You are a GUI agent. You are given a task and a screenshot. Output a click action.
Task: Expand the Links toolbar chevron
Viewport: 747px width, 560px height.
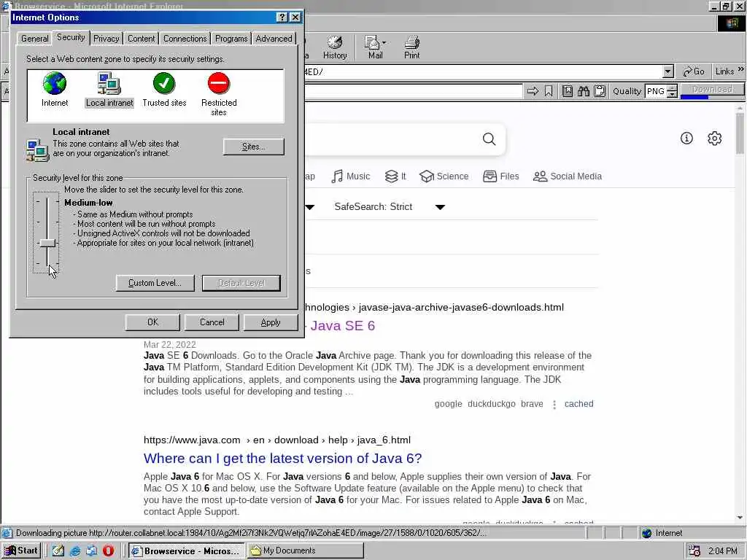741,69
